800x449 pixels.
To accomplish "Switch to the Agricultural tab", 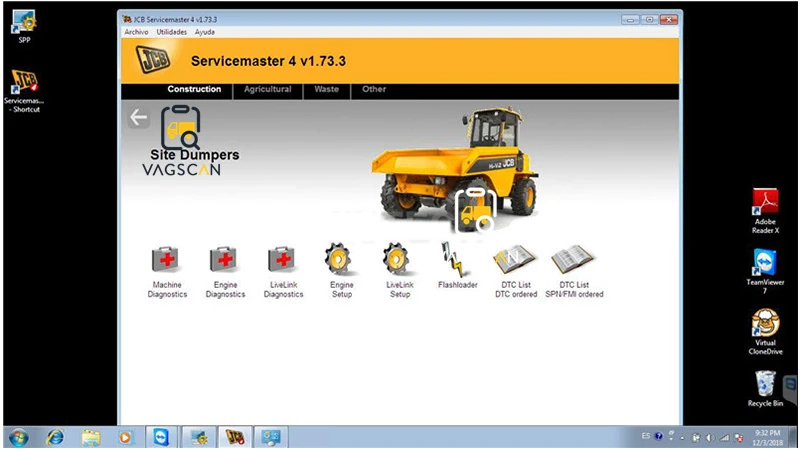I will (x=267, y=89).
